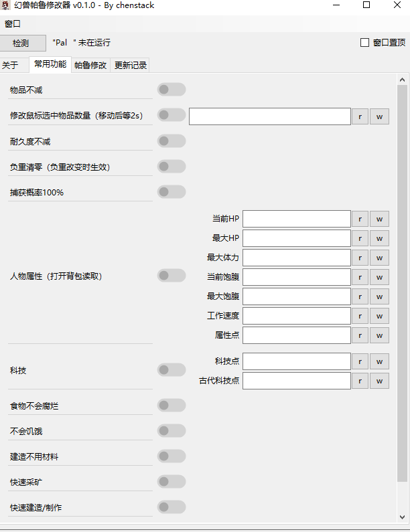
Task: Read 当前饱腹 with r button
Action: [x=360, y=277]
